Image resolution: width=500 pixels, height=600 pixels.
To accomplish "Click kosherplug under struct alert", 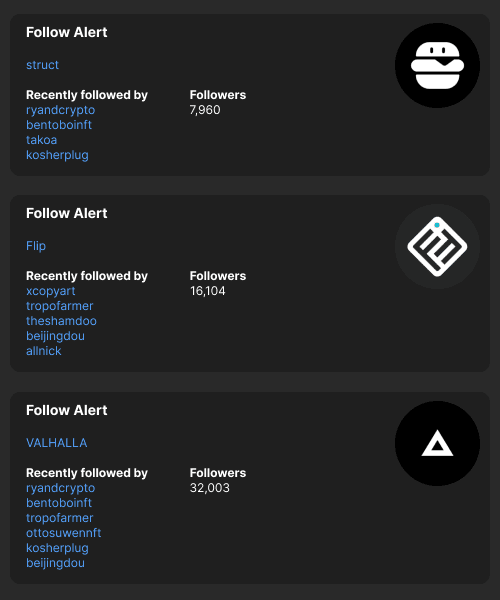I will coord(57,155).
